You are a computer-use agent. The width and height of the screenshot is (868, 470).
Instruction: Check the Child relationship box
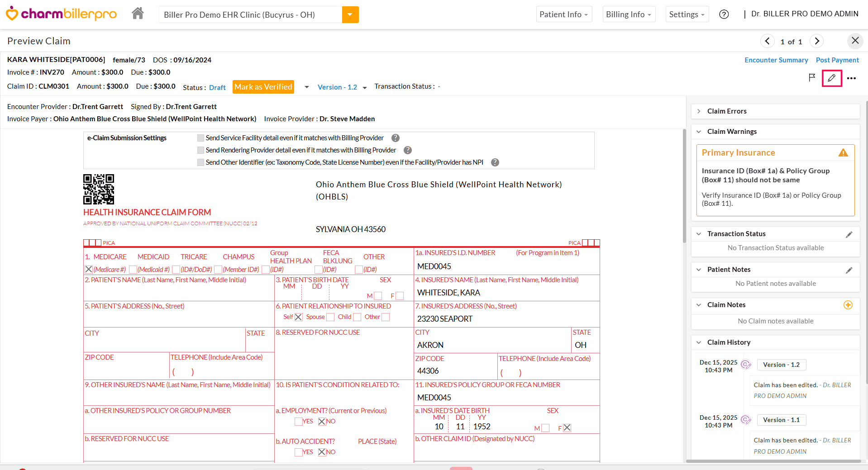(357, 317)
